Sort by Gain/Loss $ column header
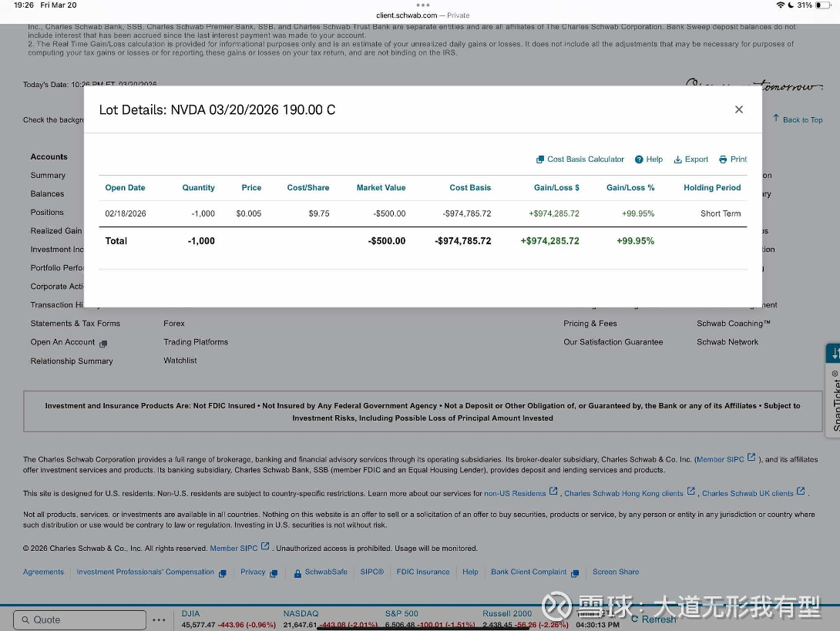Screen dimensions: 840x631 [x=556, y=187]
